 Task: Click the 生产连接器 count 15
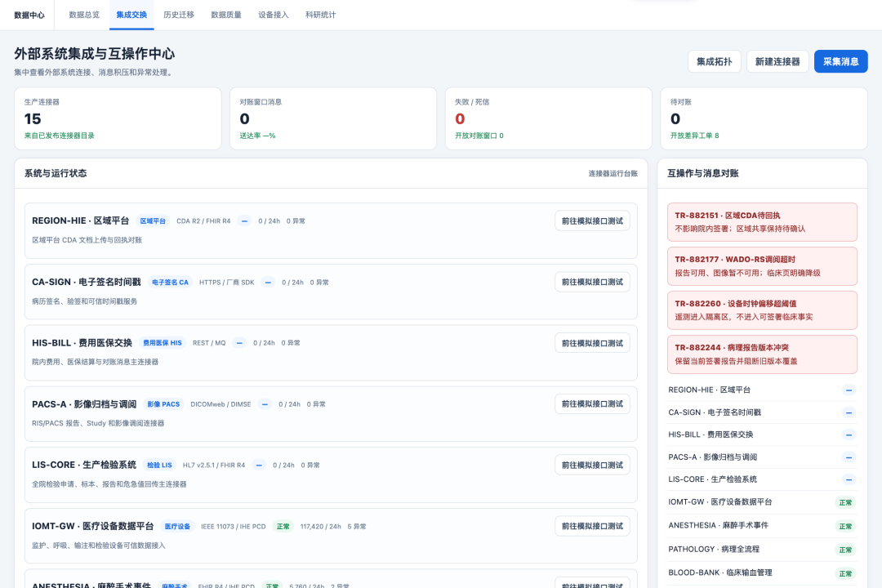[33, 118]
